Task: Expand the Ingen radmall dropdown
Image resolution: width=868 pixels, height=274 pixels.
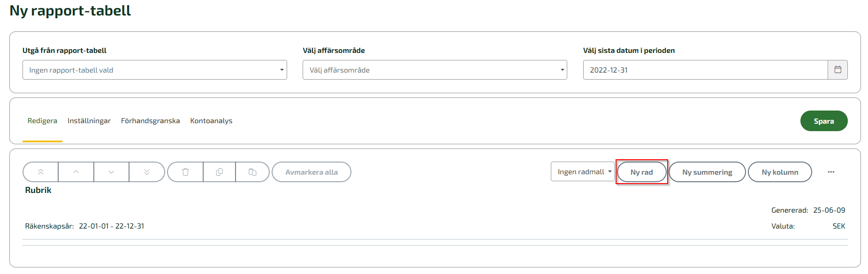Action: (582, 171)
